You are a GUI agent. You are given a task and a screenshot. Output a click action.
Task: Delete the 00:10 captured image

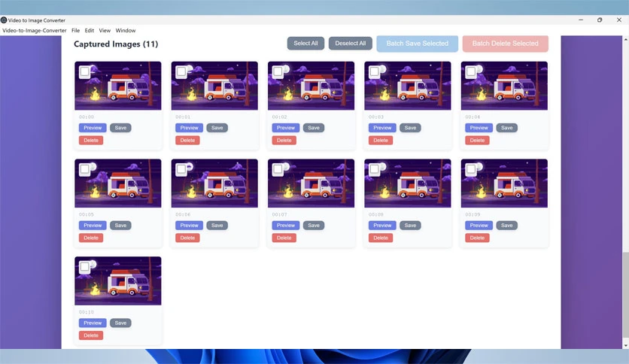[x=91, y=335]
